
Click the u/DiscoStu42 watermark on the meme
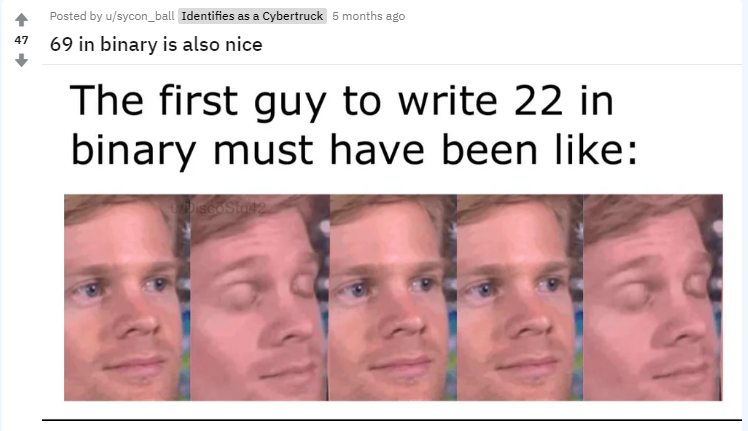tap(218, 208)
